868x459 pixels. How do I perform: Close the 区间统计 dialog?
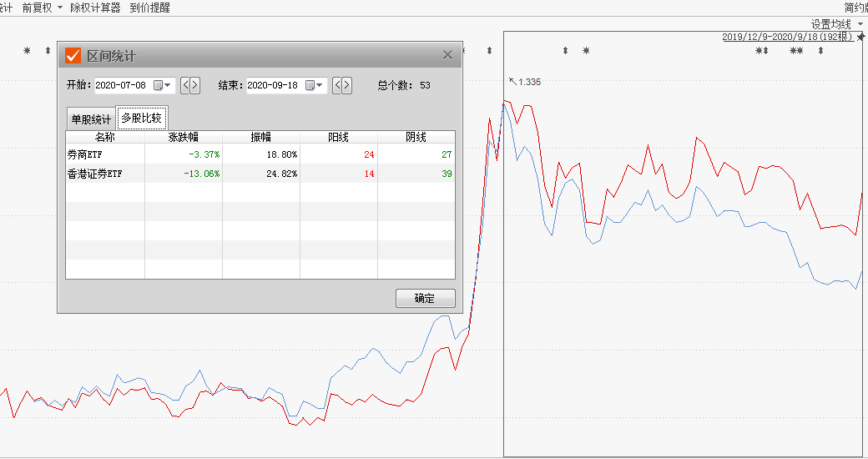coord(447,55)
